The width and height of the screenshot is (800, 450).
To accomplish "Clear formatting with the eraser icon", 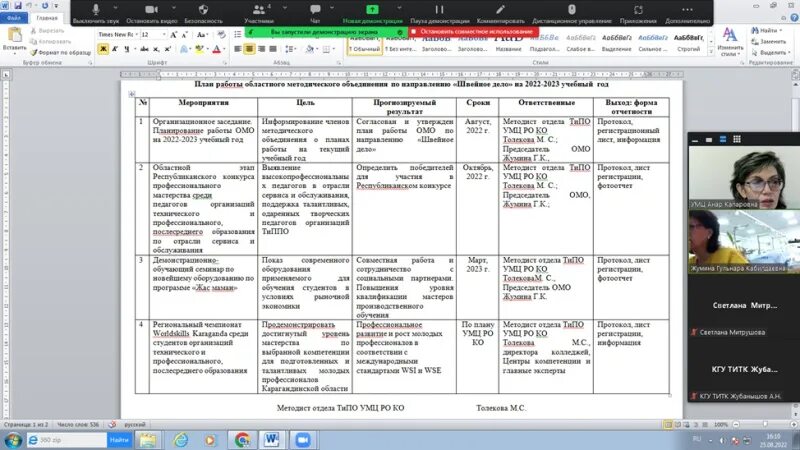I will coord(221,34).
